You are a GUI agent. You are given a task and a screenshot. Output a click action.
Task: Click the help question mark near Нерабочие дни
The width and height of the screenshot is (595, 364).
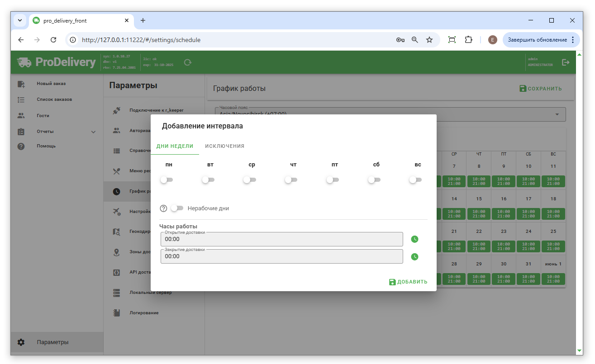tap(164, 208)
